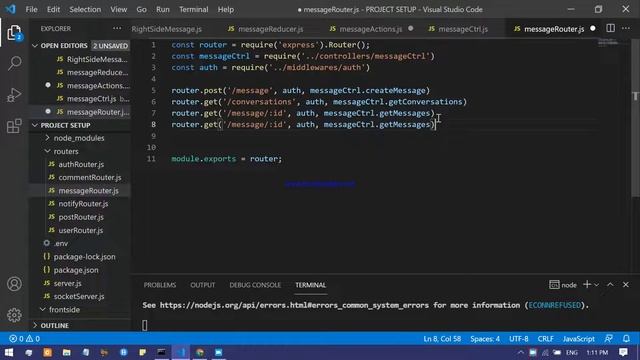This screenshot has width=640, height=360.
Task: Change line endings via CRLF
Action: pyautogui.click(x=545, y=338)
